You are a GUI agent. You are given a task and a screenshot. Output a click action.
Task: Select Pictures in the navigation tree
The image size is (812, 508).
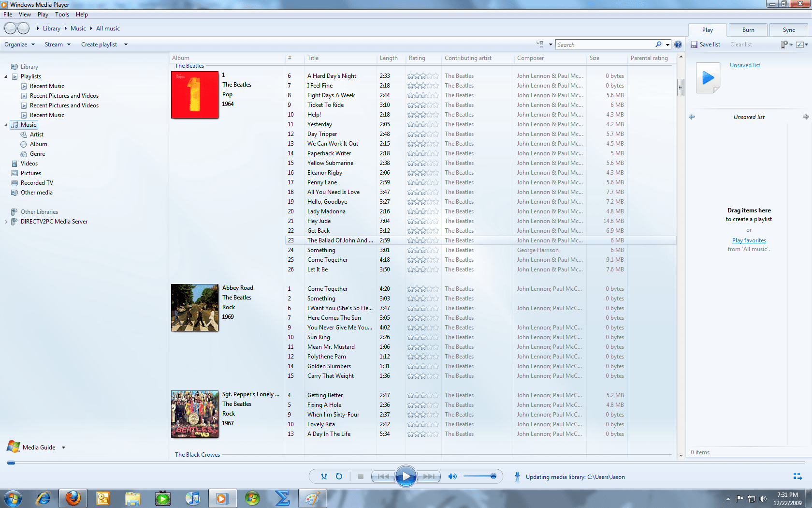(x=31, y=173)
